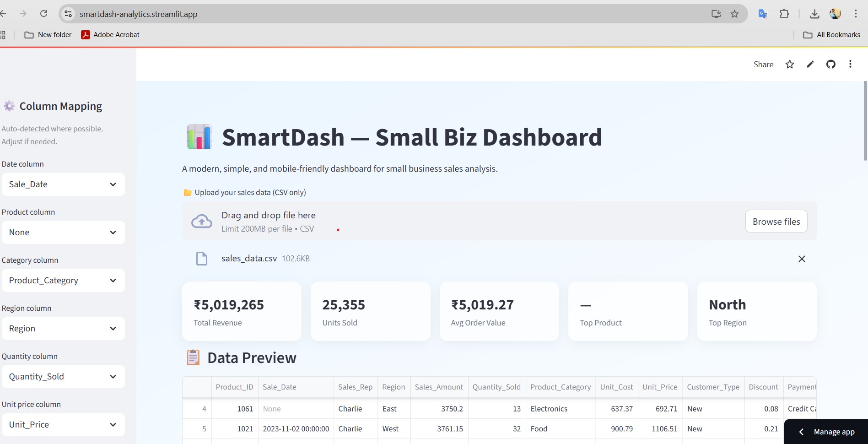Click the folder emoji near Upload your sales data
Image resolution: width=868 pixels, height=444 pixels.
[187, 192]
